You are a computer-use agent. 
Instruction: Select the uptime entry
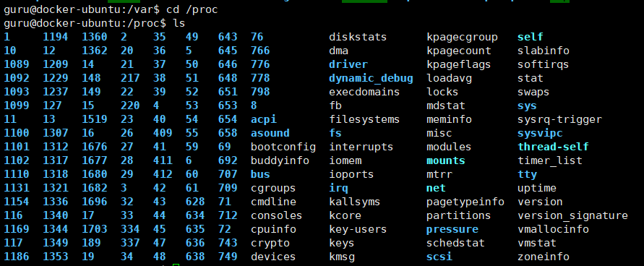537,189
